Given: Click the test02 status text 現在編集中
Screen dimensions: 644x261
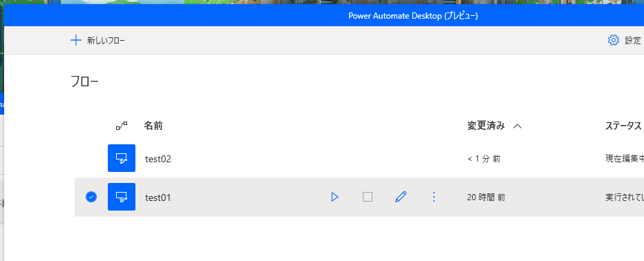Looking at the screenshot, I should [x=625, y=159].
